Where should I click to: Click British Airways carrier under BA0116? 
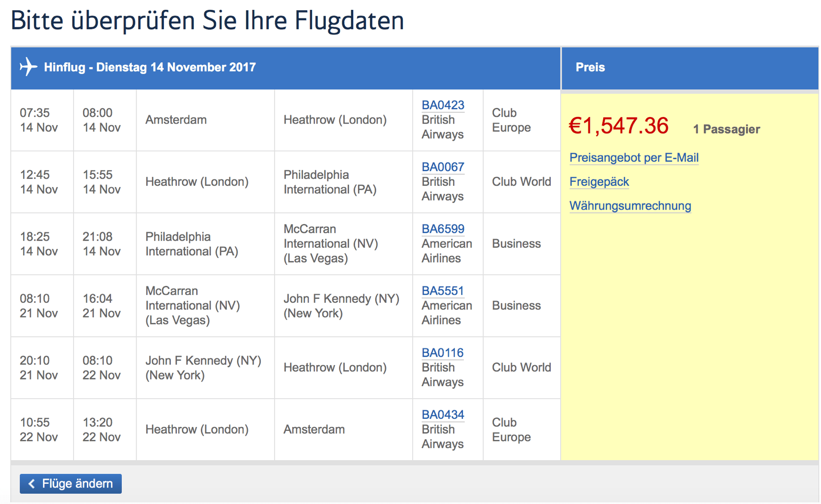point(442,375)
